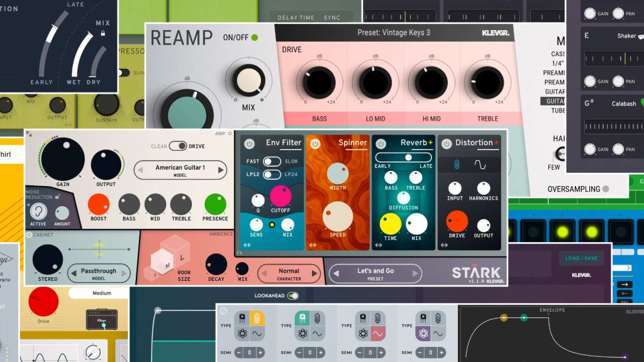
Task: Enable the OVERSAMPLING indicator
Action: [606, 189]
